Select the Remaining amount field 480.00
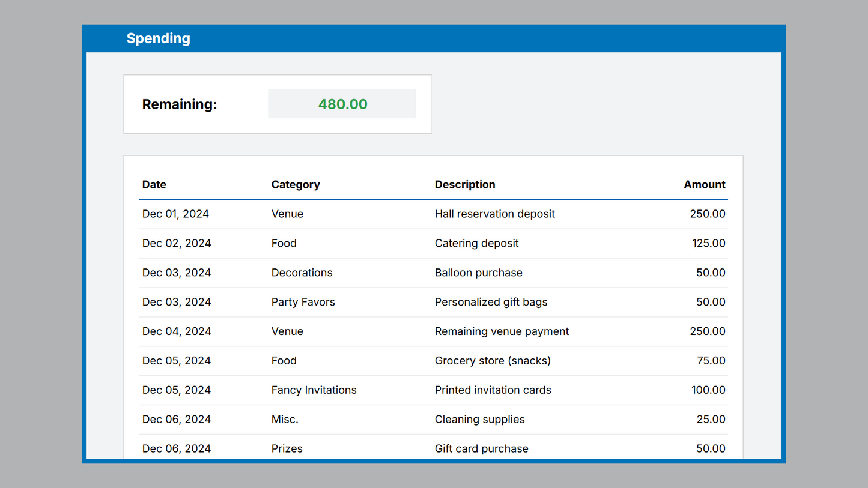This screenshot has height=488, width=868. point(342,104)
